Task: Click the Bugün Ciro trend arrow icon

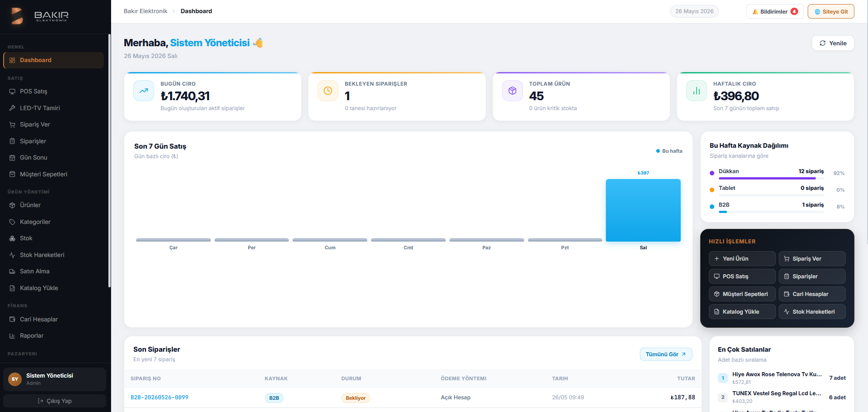Action: pos(144,91)
